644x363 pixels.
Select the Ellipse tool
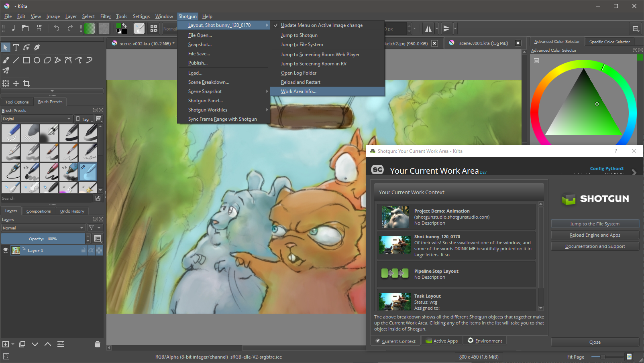click(x=37, y=60)
